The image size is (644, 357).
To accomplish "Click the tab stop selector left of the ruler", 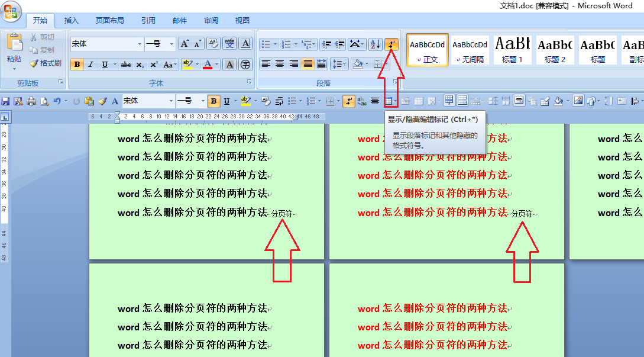I will [5, 118].
